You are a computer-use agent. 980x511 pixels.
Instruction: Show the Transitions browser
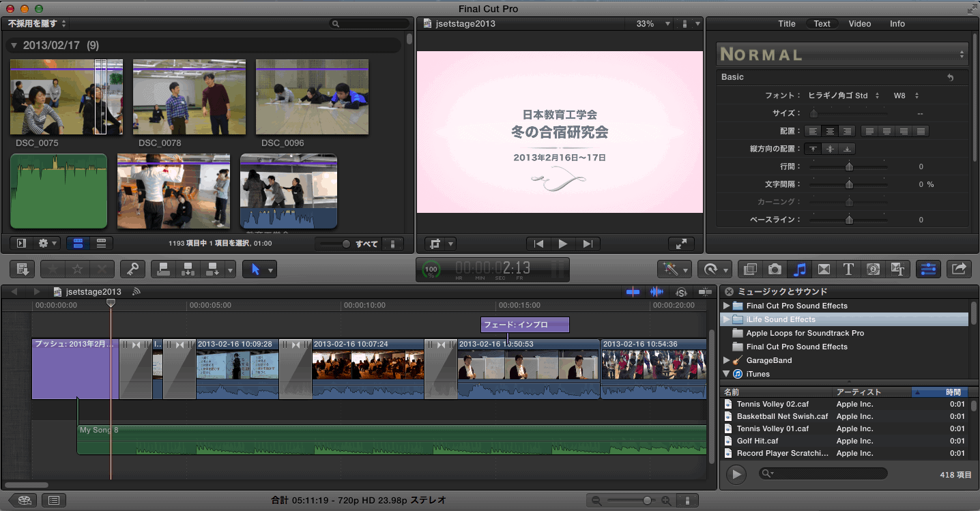(824, 269)
